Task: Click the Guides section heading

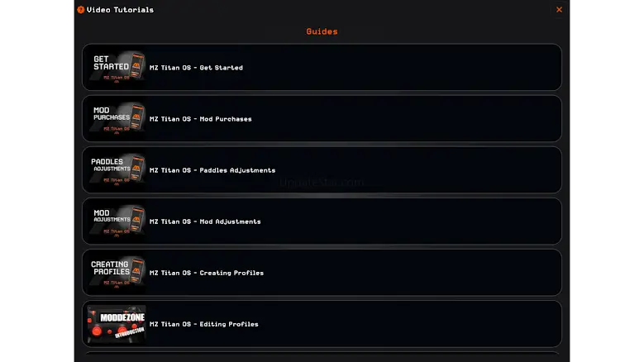Action: click(x=322, y=31)
